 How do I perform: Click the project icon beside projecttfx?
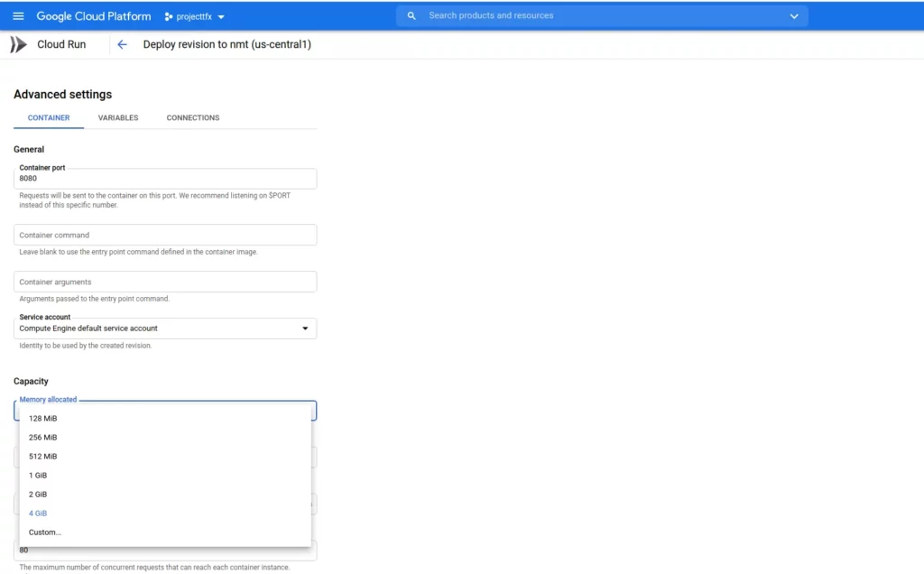coord(169,16)
